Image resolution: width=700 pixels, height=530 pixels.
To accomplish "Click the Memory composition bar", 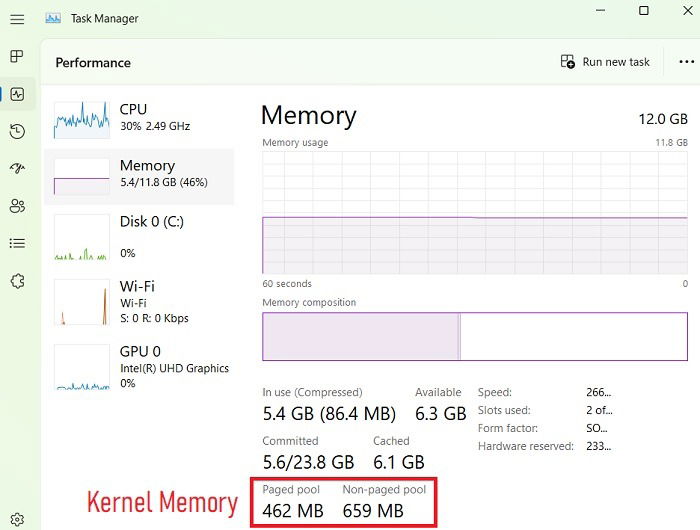I will [x=474, y=336].
